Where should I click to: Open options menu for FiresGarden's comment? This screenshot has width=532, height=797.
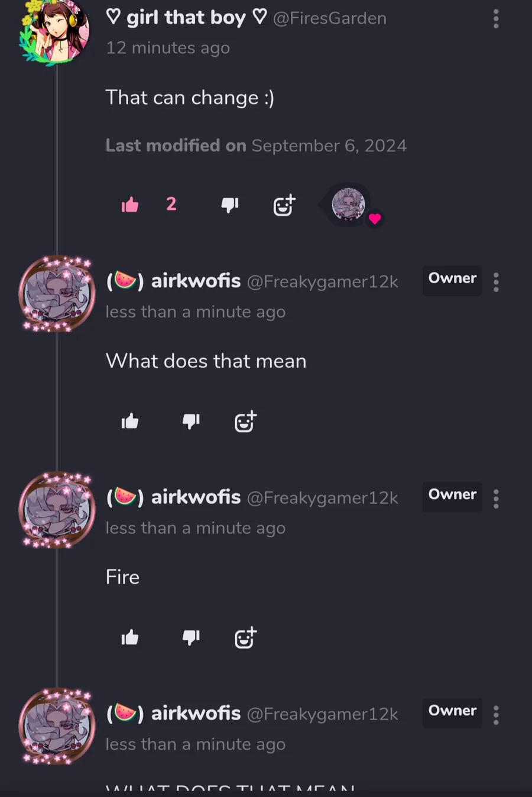(496, 19)
